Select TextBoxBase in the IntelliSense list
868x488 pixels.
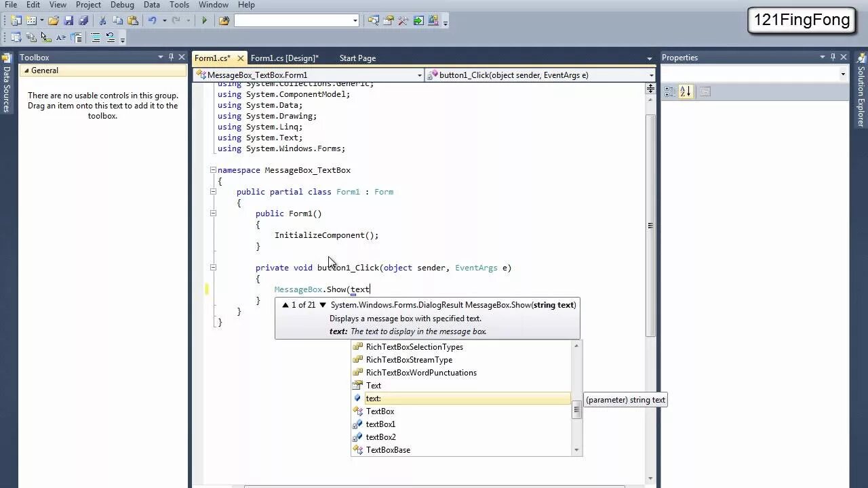point(461,450)
